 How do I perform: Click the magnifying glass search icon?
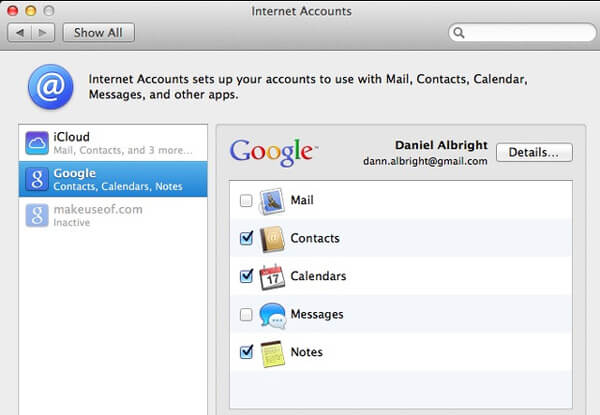[x=459, y=33]
